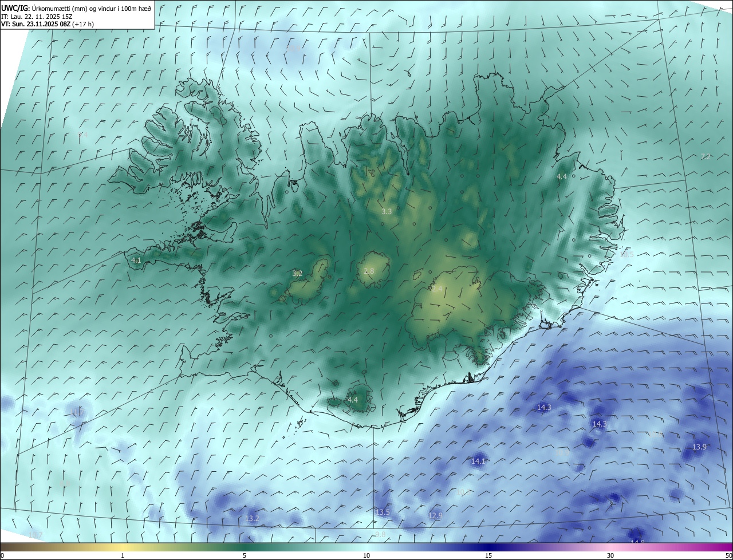Click the 2.4 value on the large glacier
This screenshot has height=560, width=733.
click(437, 289)
